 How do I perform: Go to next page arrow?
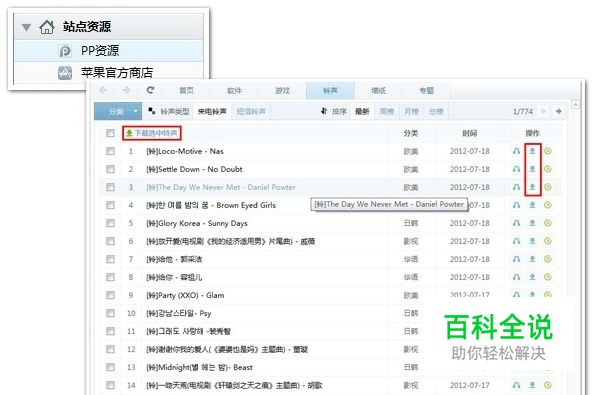pyautogui.click(x=559, y=111)
